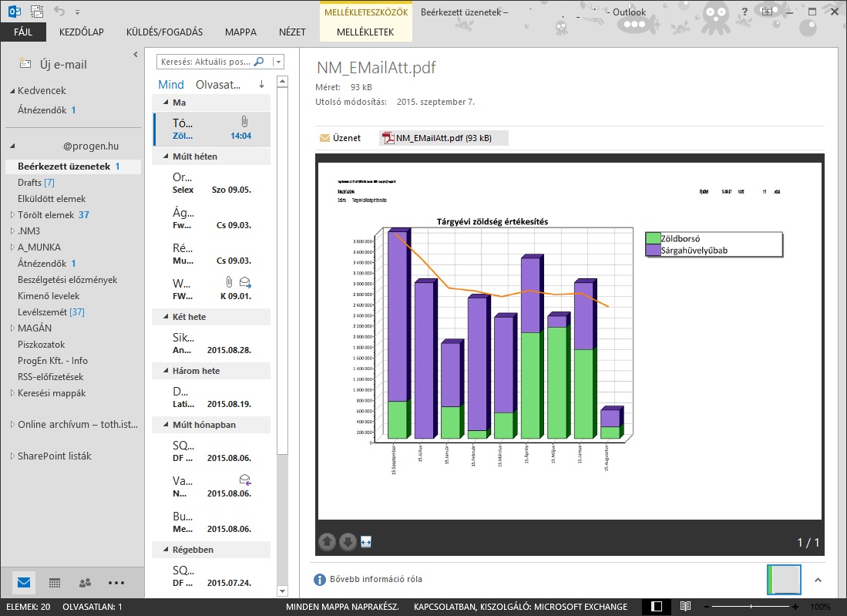The image size is (847, 616).
Task: Click the mailbox search input field
Action: point(204,62)
